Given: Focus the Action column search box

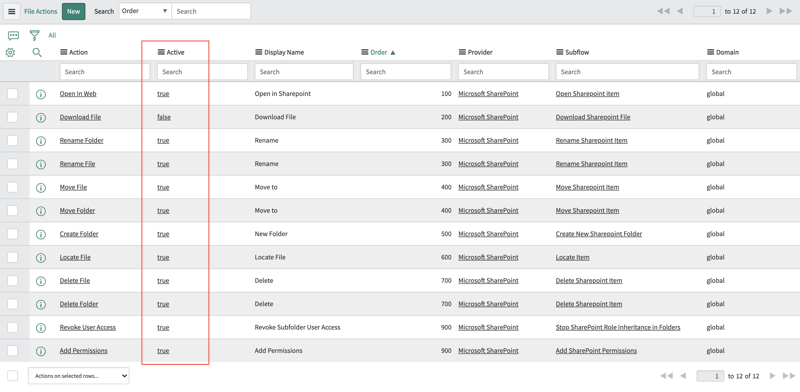Looking at the screenshot, I should pos(105,71).
